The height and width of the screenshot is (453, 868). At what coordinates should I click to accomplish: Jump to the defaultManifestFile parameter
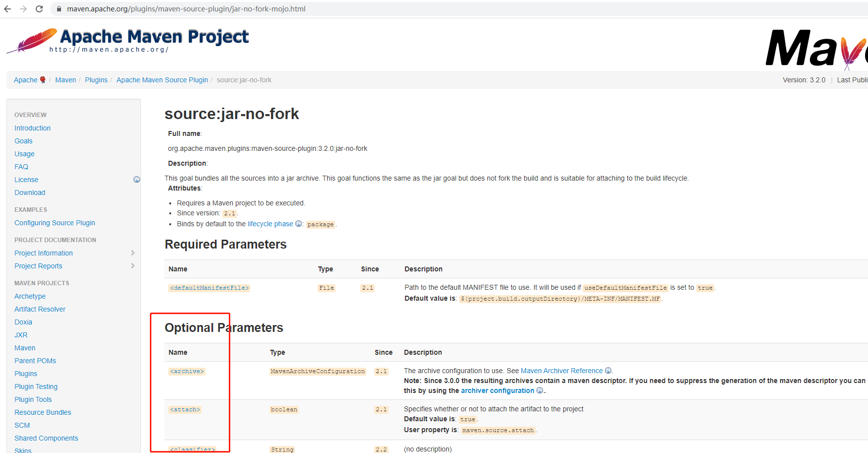pos(209,288)
